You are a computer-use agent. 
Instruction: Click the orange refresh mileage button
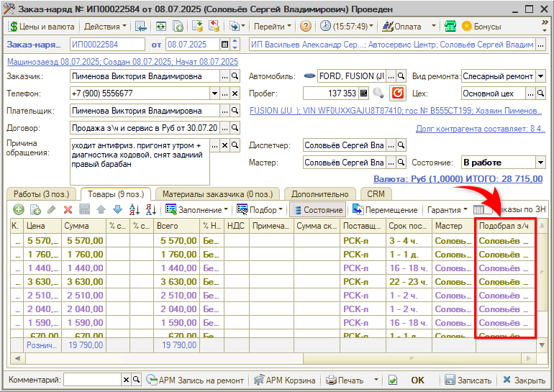(397, 94)
